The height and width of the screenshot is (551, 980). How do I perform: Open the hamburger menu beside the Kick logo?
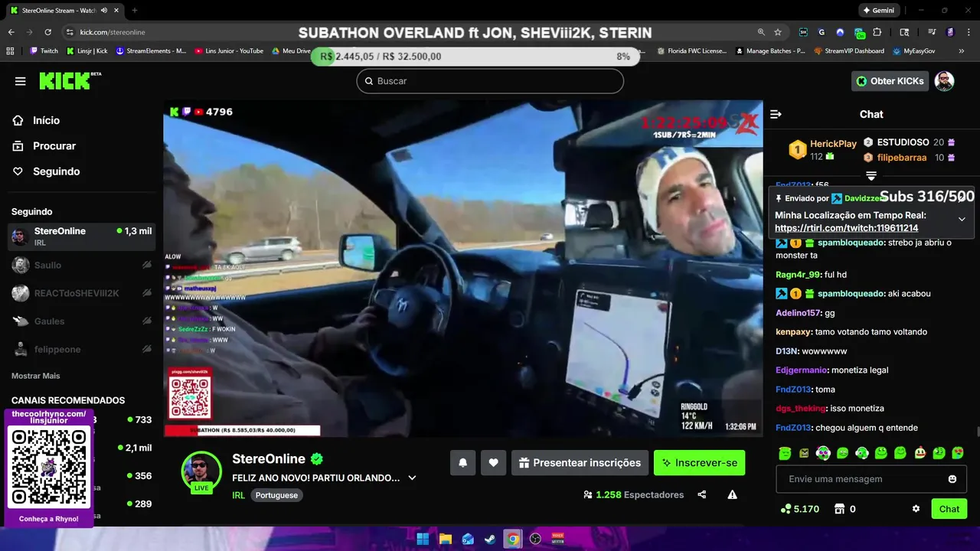pos(20,81)
